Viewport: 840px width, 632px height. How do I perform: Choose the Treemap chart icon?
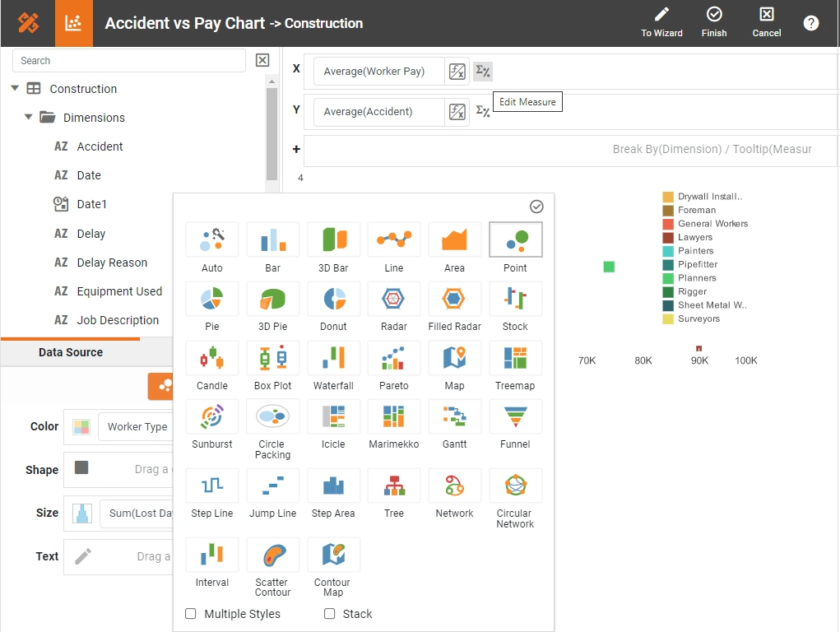pos(515,357)
